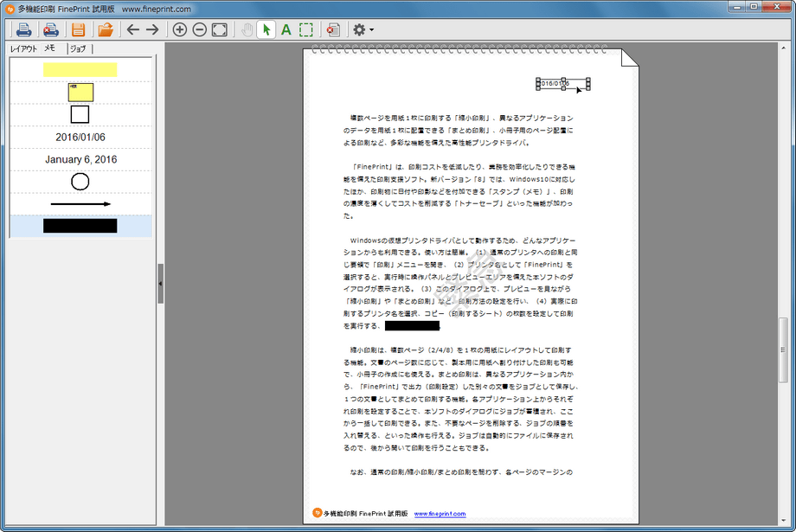Screen dimensions: 796x532
Task: Switch to the レイアウト tab
Action: pos(23,48)
